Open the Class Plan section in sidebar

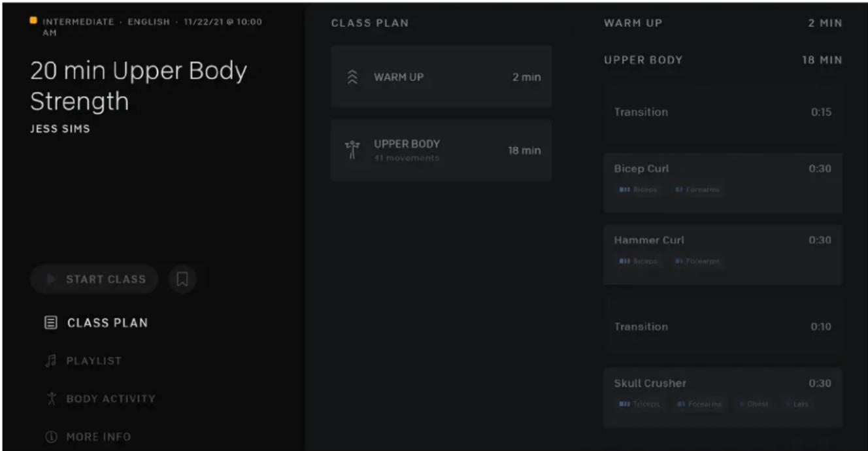point(97,322)
